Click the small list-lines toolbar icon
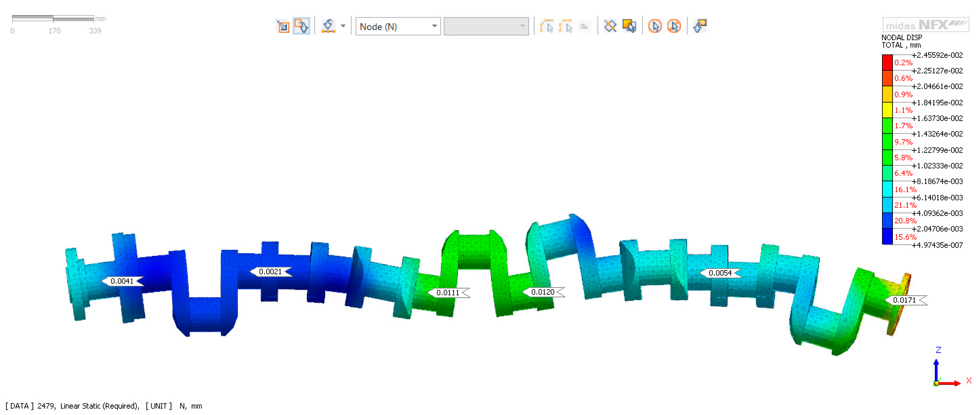 [584, 26]
